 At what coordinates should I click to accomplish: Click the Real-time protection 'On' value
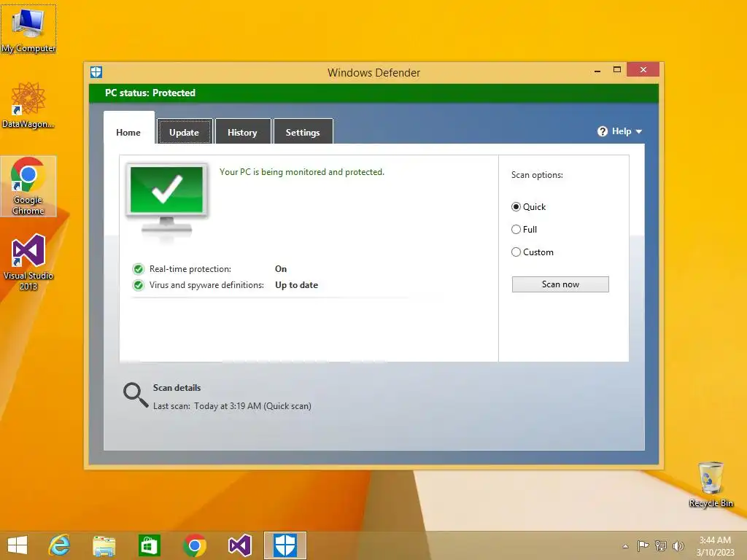pyautogui.click(x=281, y=269)
